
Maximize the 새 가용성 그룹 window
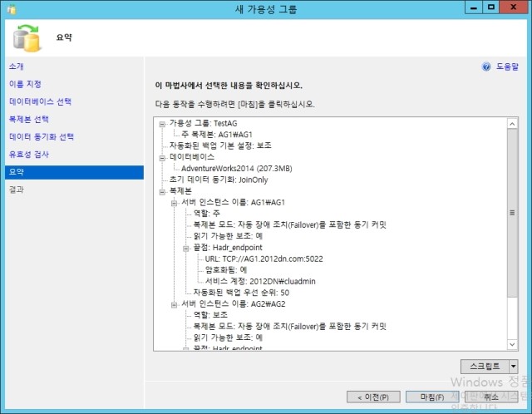(x=490, y=7)
